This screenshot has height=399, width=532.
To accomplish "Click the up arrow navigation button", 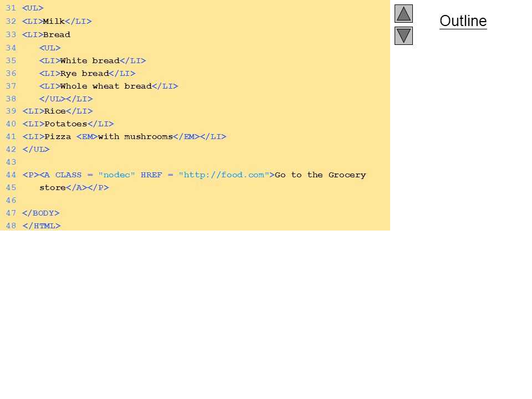I will 403,13.
